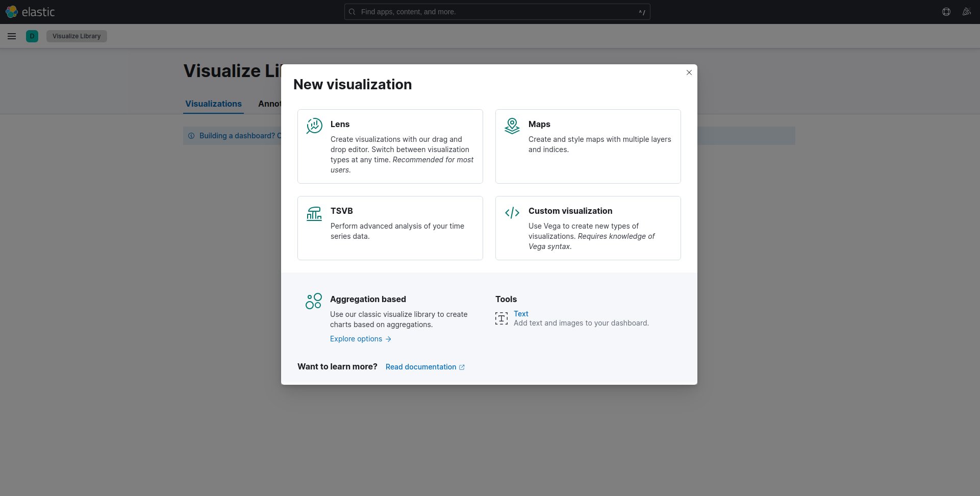Open the newsfeed notifications icon
Screen dimensions: 980x496
coord(967,11)
